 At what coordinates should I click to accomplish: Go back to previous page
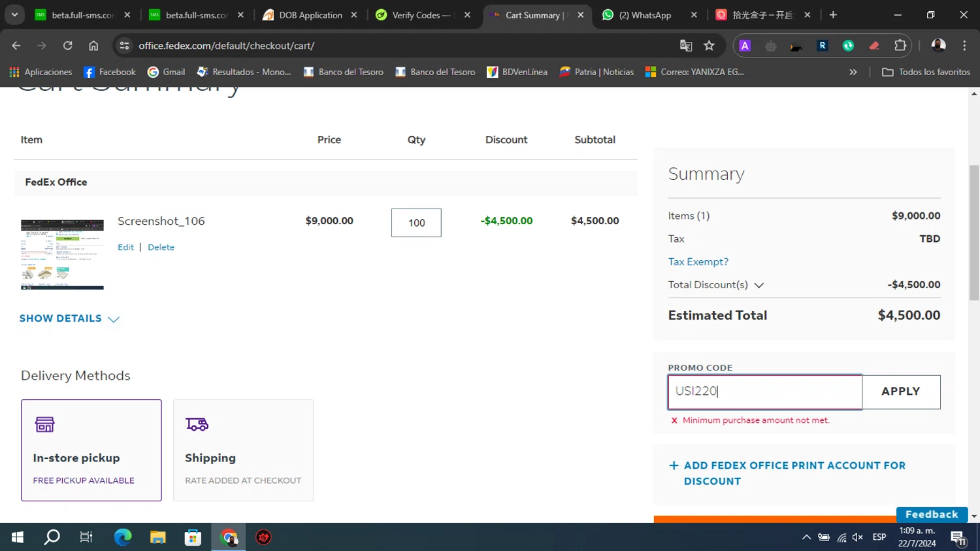click(x=16, y=46)
